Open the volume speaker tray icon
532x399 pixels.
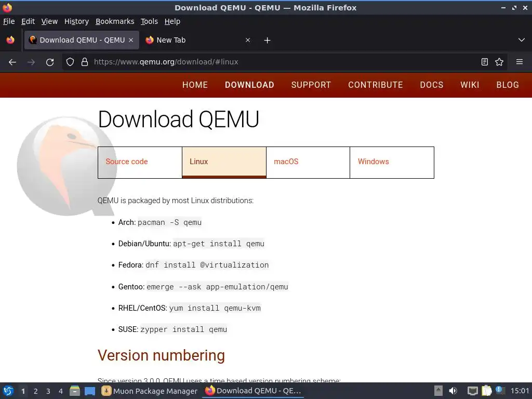click(x=453, y=391)
